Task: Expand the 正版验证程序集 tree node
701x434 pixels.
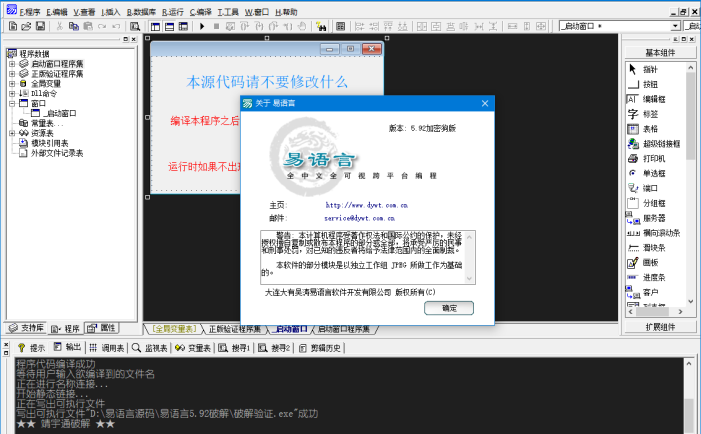Action: click(x=12, y=74)
